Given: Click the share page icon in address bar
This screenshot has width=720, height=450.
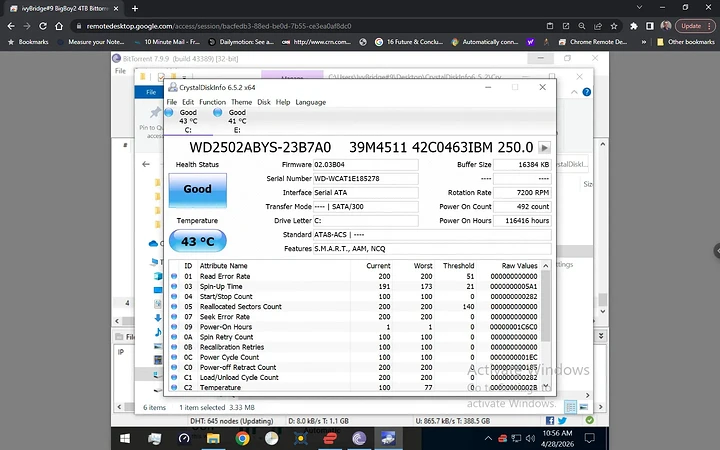Looking at the screenshot, I should [598, 26].
